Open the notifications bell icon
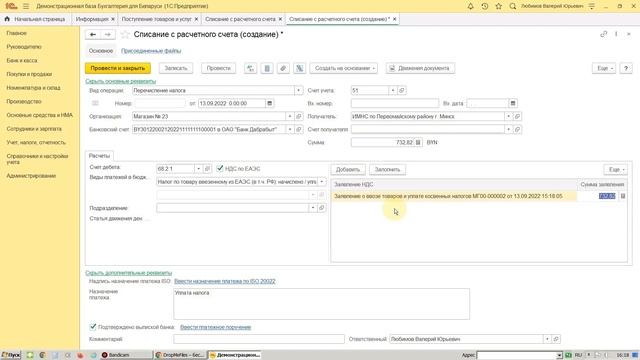 pyautogui.click(x=470, y=6)
